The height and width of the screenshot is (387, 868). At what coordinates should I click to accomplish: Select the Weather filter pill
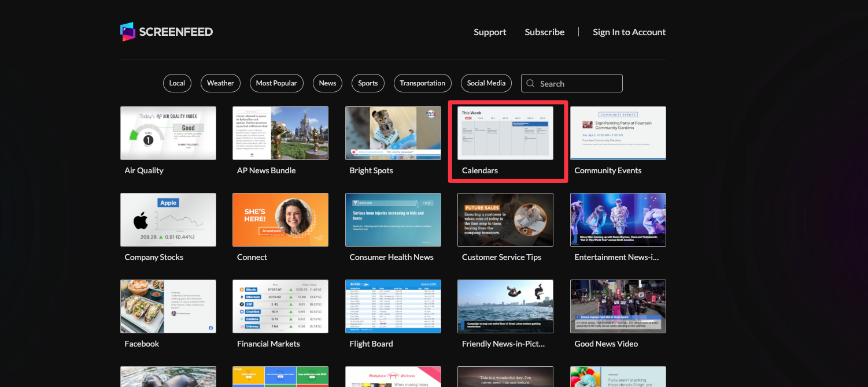(220, 83)
